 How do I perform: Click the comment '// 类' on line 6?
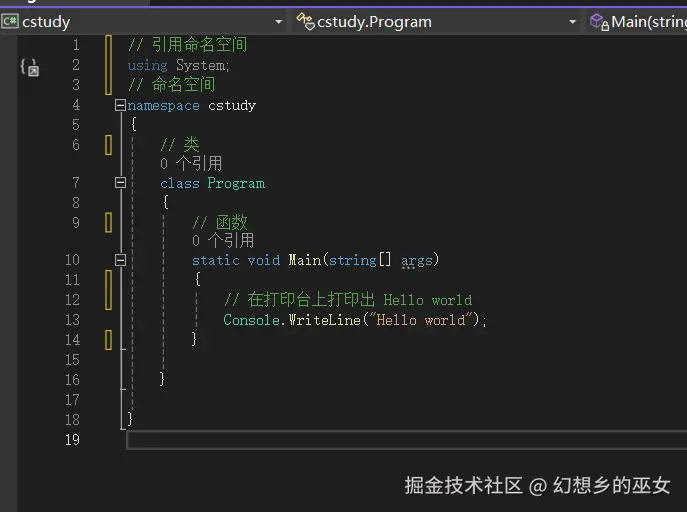[x=180, y=144]
